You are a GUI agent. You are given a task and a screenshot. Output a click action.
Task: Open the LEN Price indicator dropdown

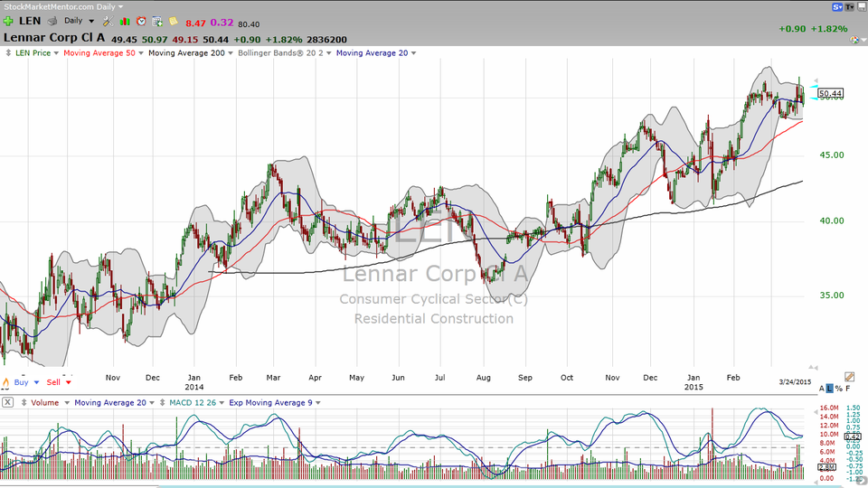(56, 53)
